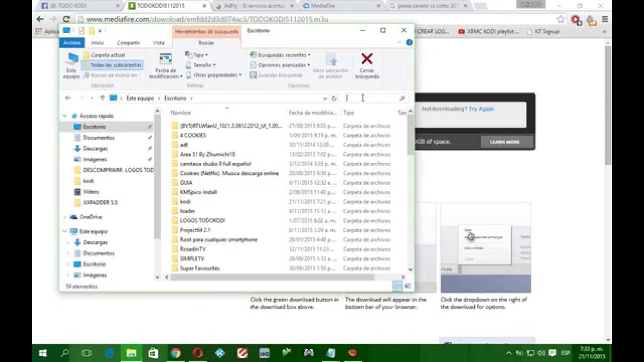644x362 pixels.
Task: Open the Archivo tab
Action: click(x=71, y=43)
